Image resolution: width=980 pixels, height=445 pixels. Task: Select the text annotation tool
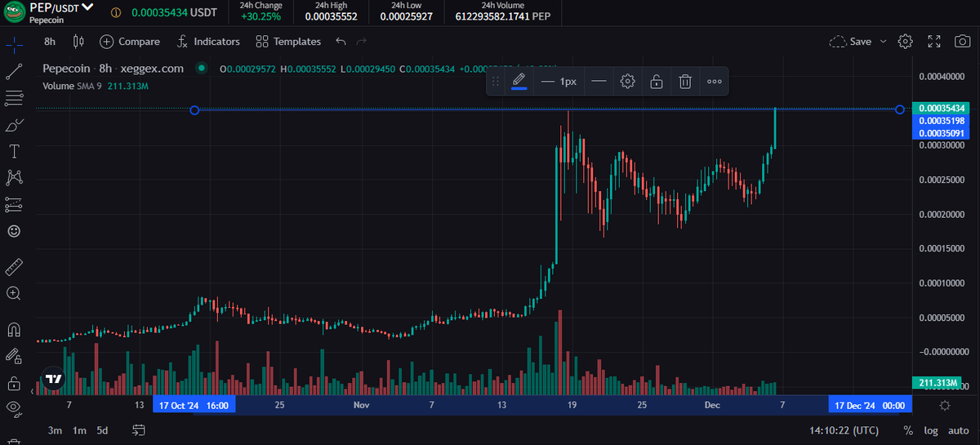click(14, 151)
